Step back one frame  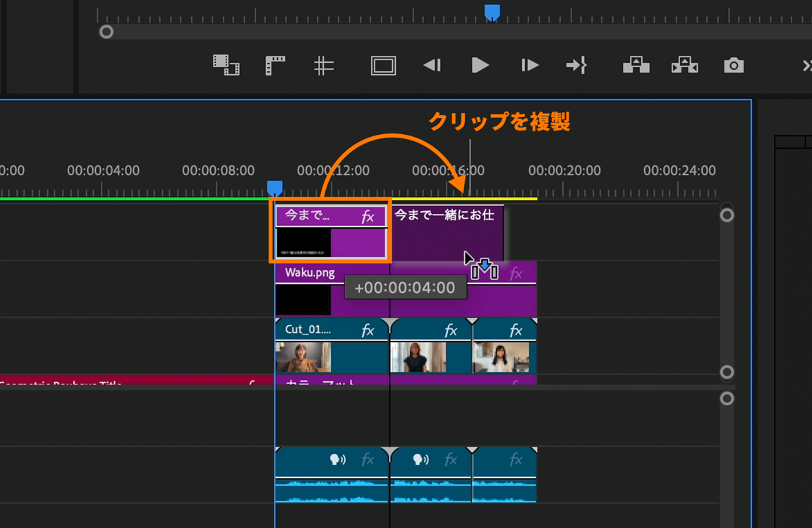432,65
